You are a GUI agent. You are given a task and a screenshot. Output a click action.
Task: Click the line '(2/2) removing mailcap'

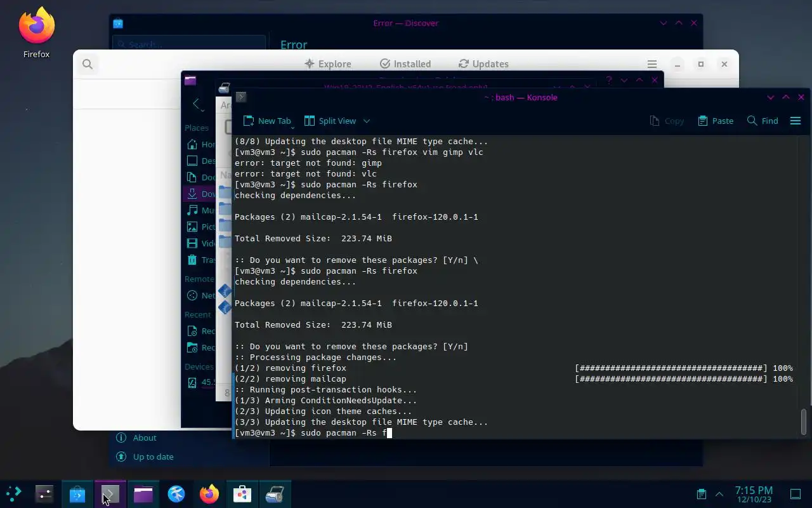click(291, 379)
